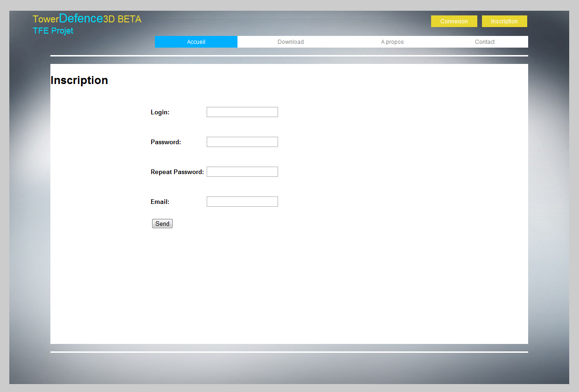Click the white divider line below navigation

[x=289, y=56]
